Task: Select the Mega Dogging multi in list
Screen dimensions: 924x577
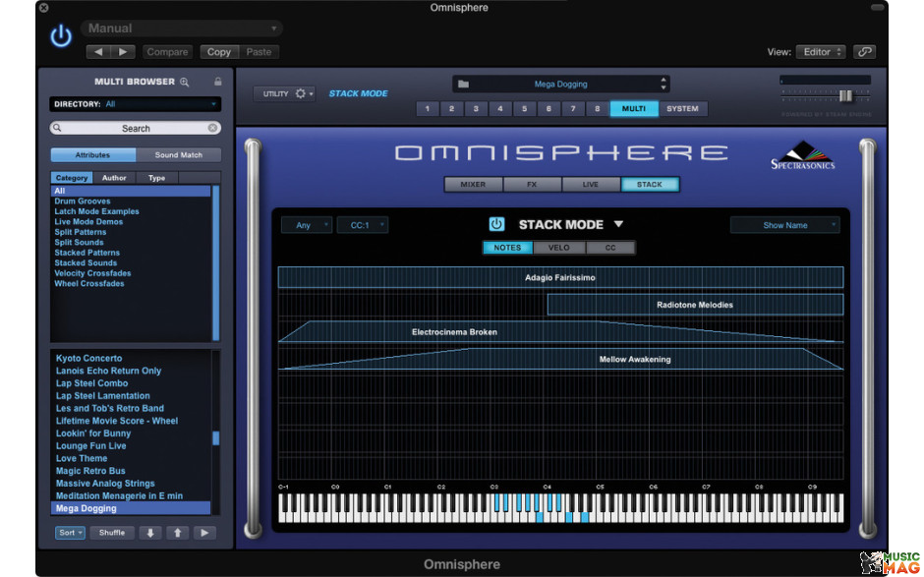Action: point(131,508)
